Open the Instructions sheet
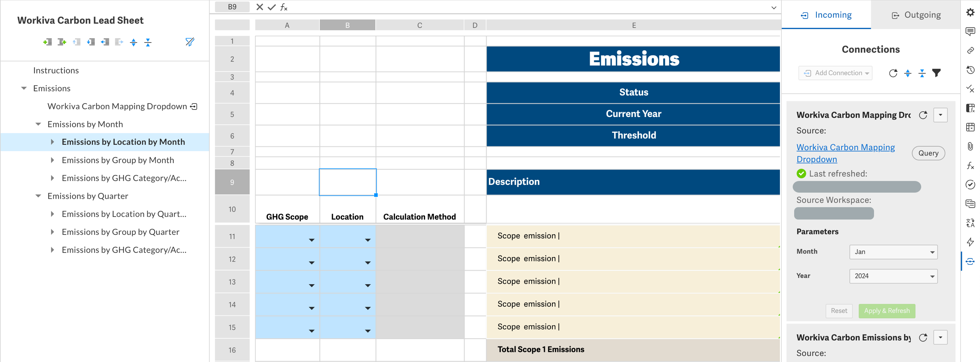The image size is (980, 362). [x=56, y=71]
